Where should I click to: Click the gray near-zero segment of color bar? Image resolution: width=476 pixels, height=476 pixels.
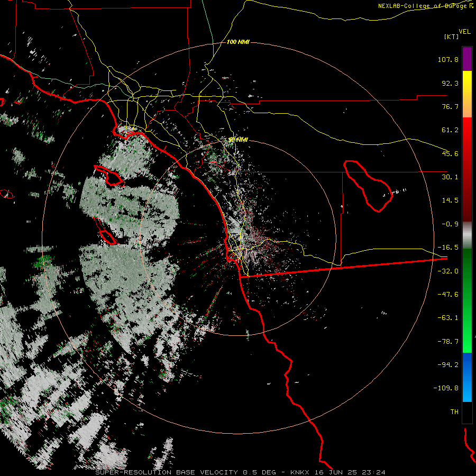click(x=467, y=235)
